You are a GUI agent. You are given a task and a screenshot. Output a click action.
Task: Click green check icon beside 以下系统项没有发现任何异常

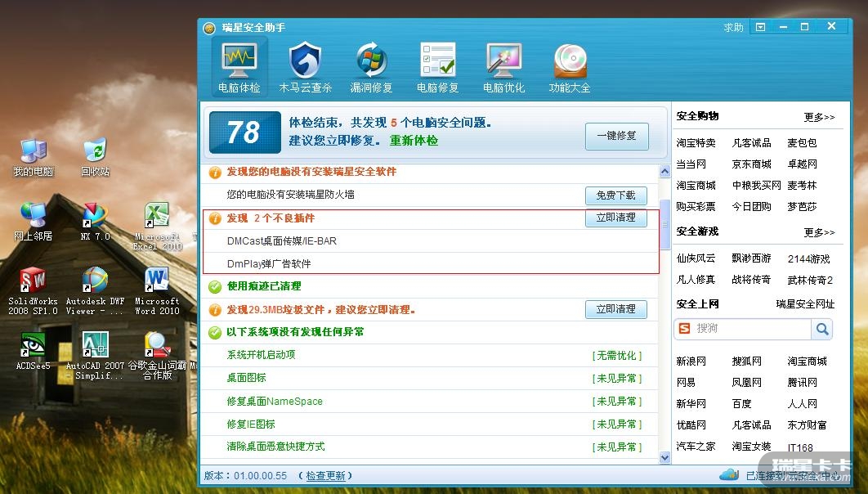(x=215, y=333)
